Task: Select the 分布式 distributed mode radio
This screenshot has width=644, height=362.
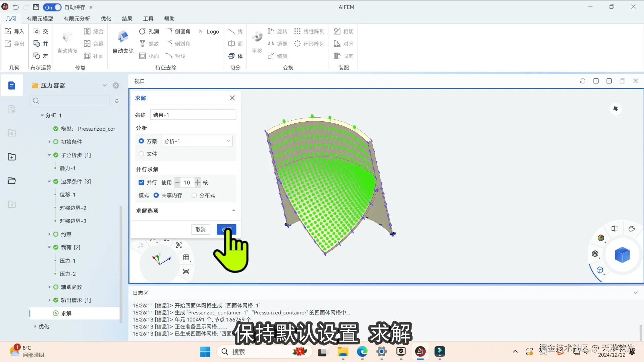Action: 194,195
